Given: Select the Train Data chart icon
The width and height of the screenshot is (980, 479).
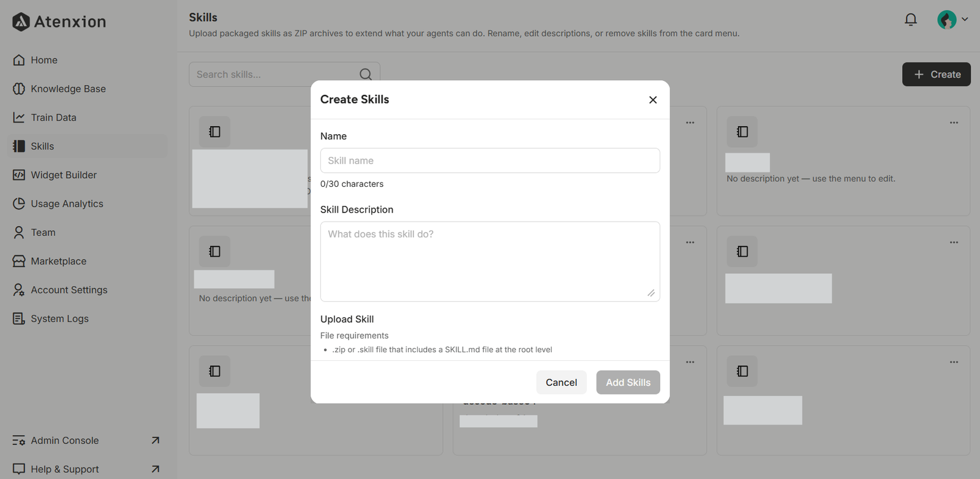Looking at the screenshot, I should 19,118.
